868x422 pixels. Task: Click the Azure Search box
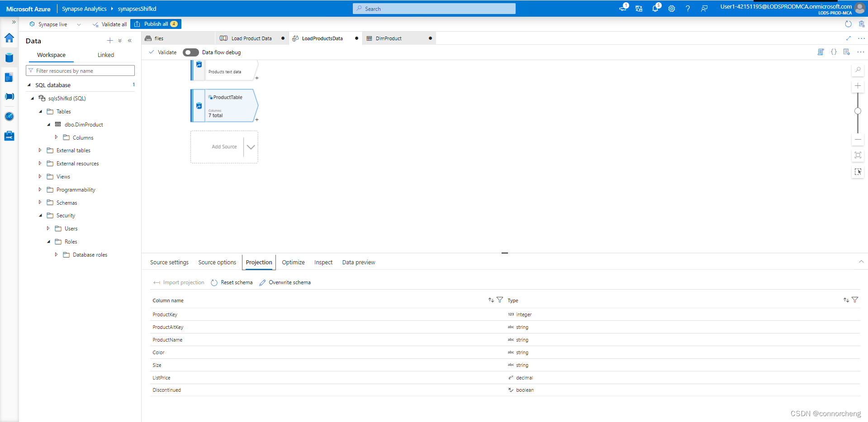point(434,9)
